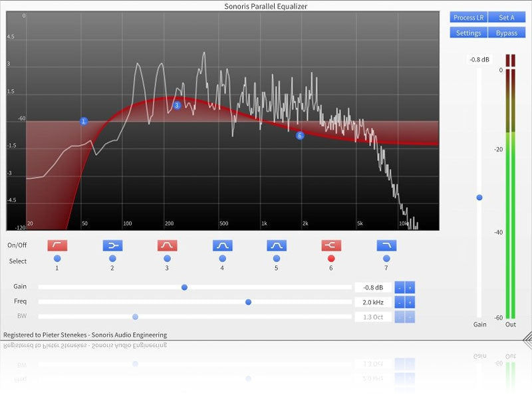Screen dimensions: 532x405
Task: Click the Freq slider handle
Action: [x=248, y=302]
